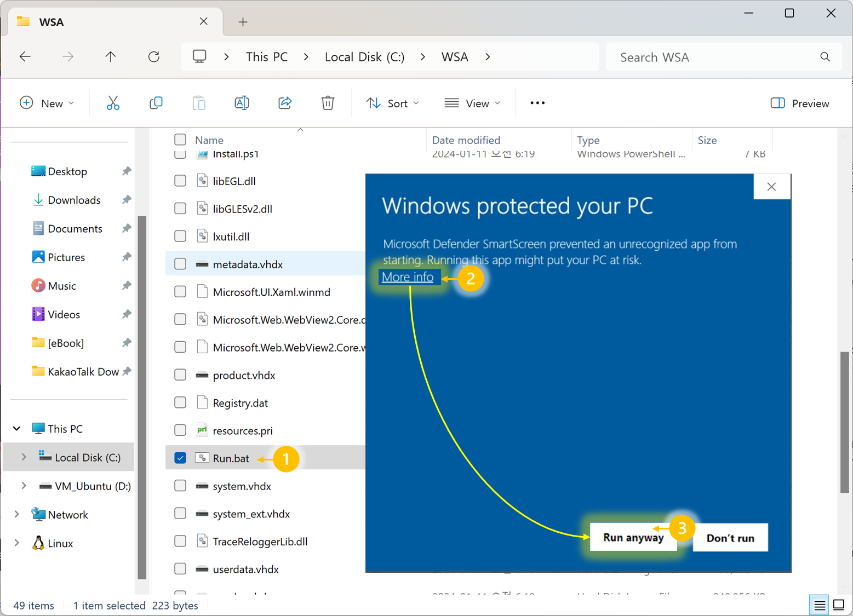Open the New dropdown menu
The width and height of the screenshot is (853, 616).
point(47,103)
